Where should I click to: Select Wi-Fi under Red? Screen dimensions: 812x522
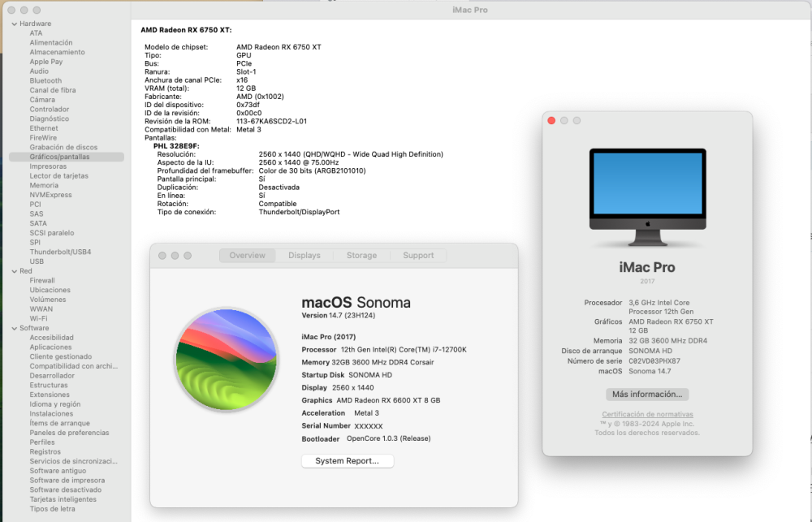coord(38,318)
